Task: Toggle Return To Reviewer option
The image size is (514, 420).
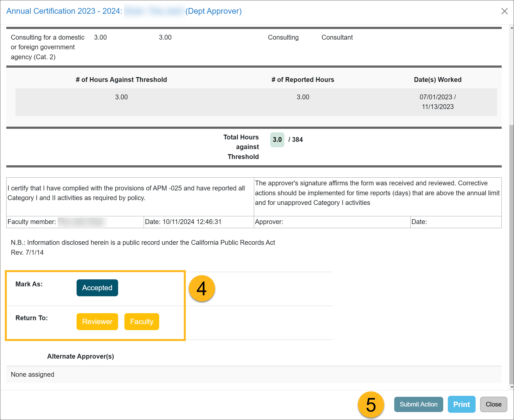Action: [97, 322]
